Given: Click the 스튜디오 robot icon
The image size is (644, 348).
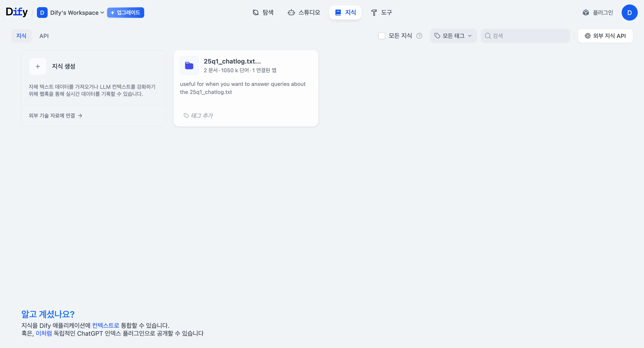Looking at the screenshot, I should [x=291, y=13].
